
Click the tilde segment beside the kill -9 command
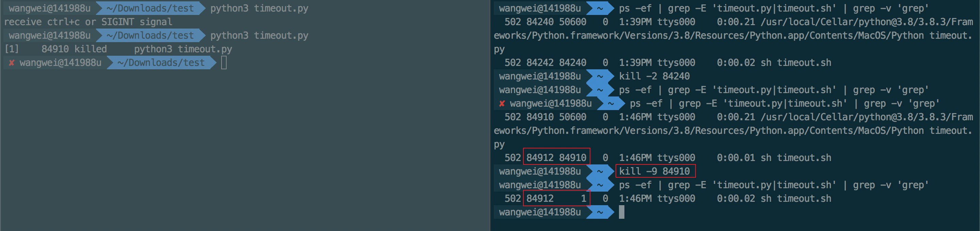600,171
